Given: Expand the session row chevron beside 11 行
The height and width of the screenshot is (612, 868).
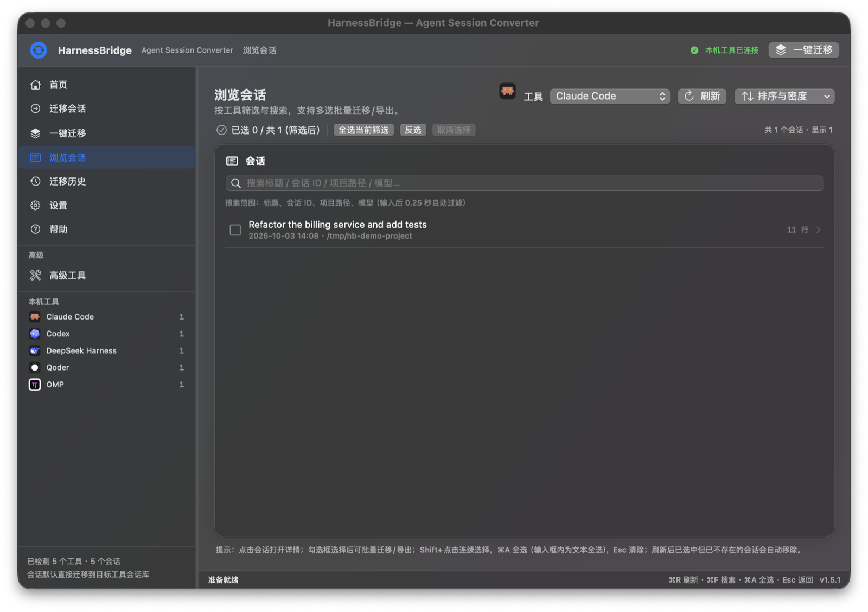Looking at the screenshot, I should pyautogui.click(x=819, y=230).
